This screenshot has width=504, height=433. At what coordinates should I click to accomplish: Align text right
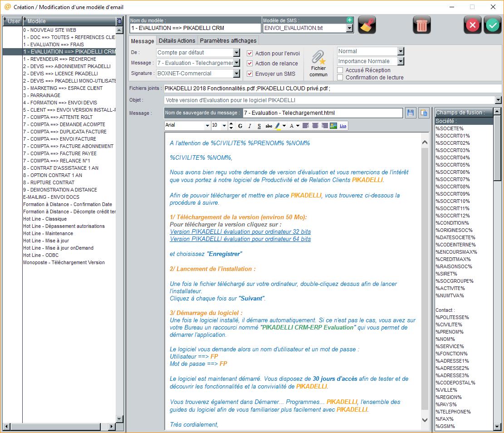pyautogui.click(x=325, y=126)
